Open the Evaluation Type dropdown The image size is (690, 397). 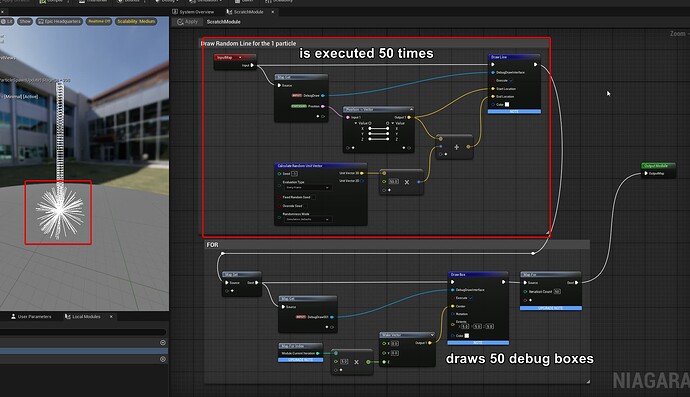[x=308, y=187]
